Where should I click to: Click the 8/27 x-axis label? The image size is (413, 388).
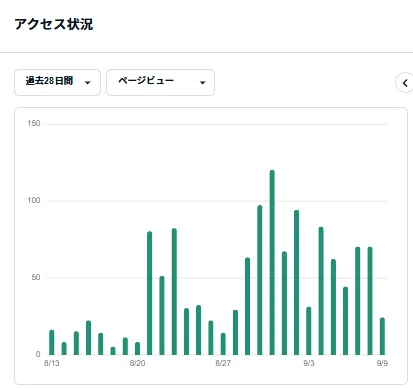click(223, 363)
